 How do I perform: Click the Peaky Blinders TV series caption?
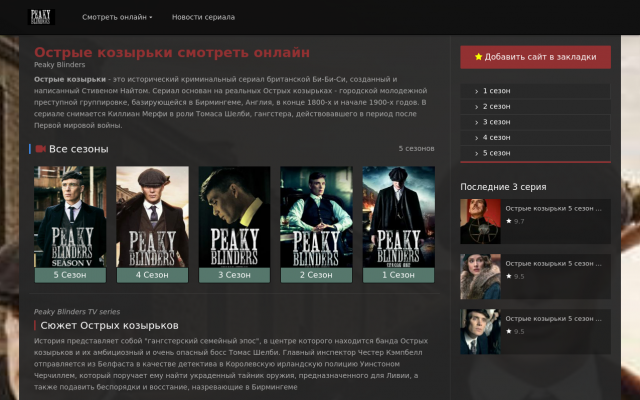click(x=77, y=312)
